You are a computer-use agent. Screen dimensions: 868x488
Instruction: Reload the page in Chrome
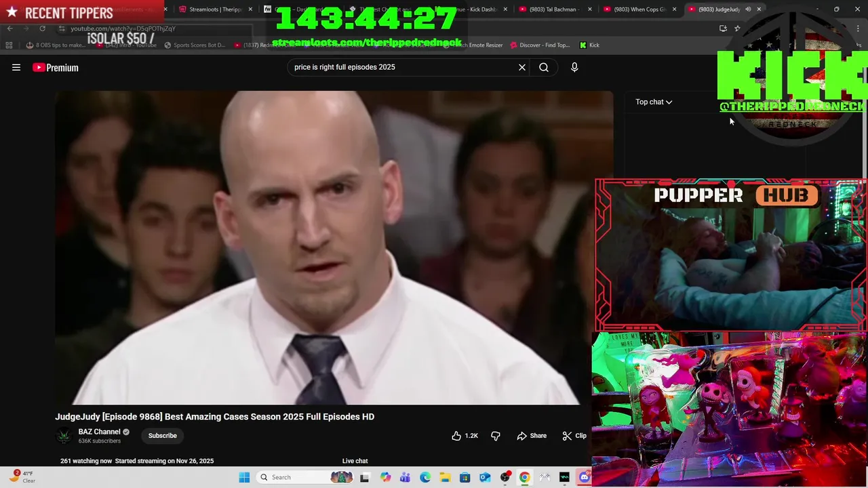(42, 28)
